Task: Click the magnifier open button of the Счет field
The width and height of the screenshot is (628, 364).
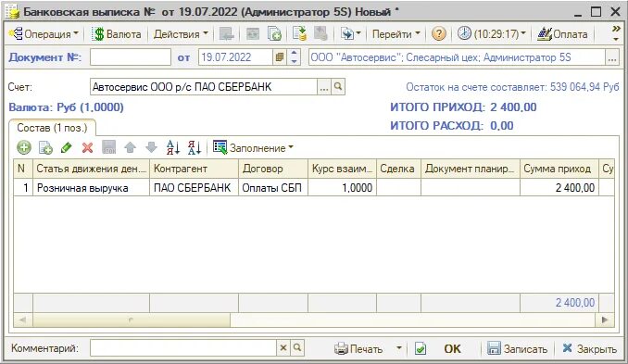Action: click(x=338, y=87)
